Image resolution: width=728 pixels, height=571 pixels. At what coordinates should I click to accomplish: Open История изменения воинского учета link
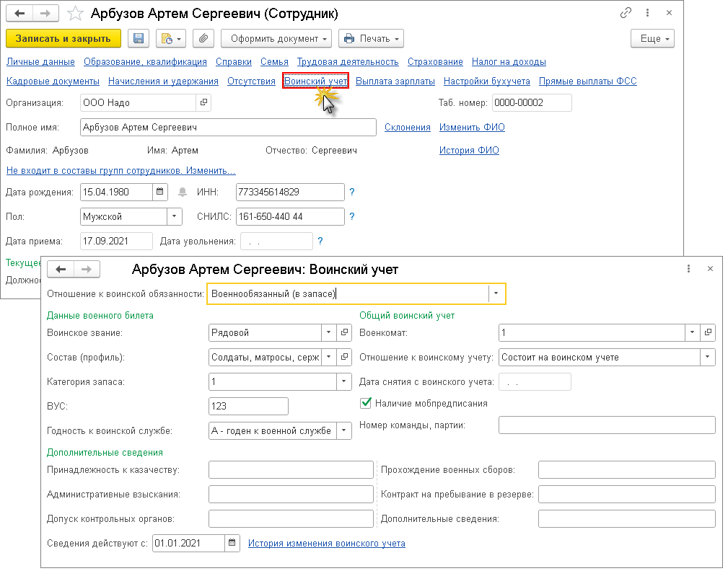point(326,543)
